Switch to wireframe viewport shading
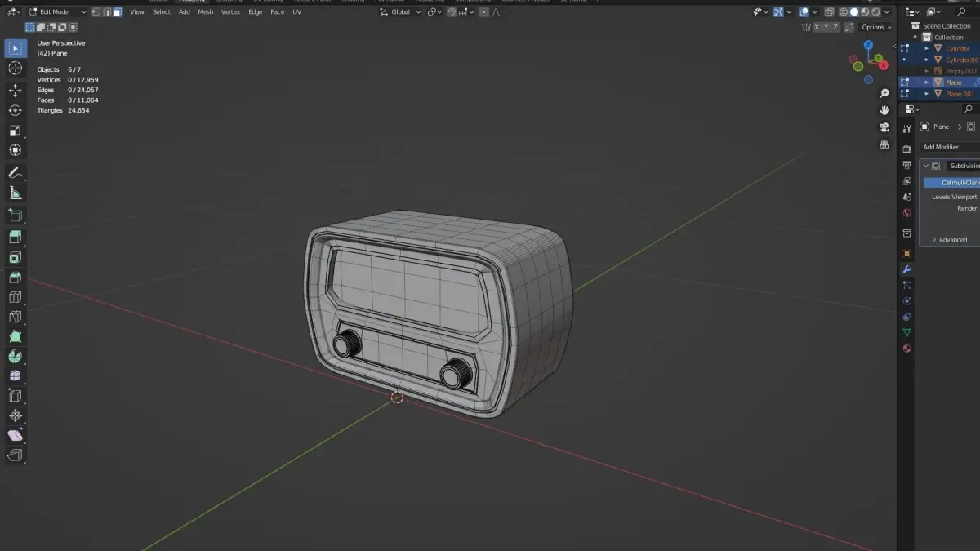Viewport: 980px width, 551px height. click(844, 12)
